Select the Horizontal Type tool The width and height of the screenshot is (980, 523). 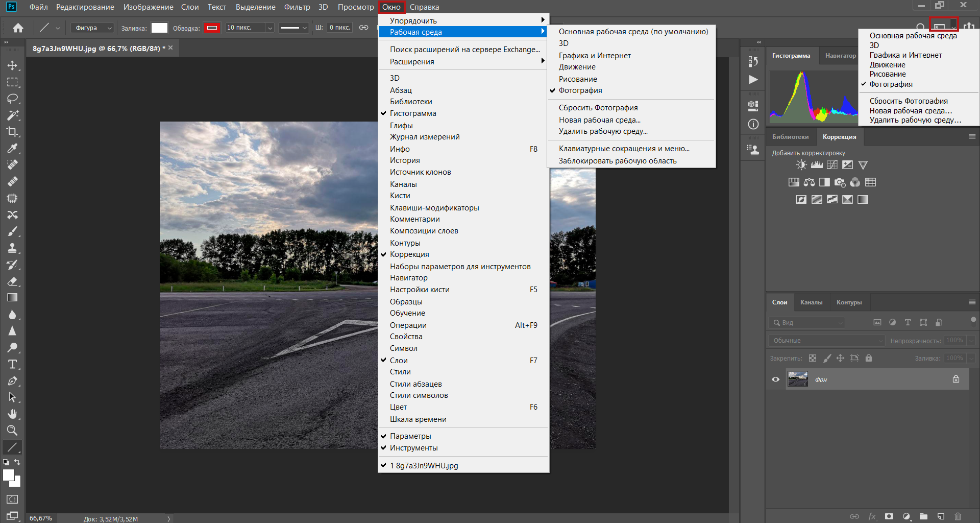point(12,364)
